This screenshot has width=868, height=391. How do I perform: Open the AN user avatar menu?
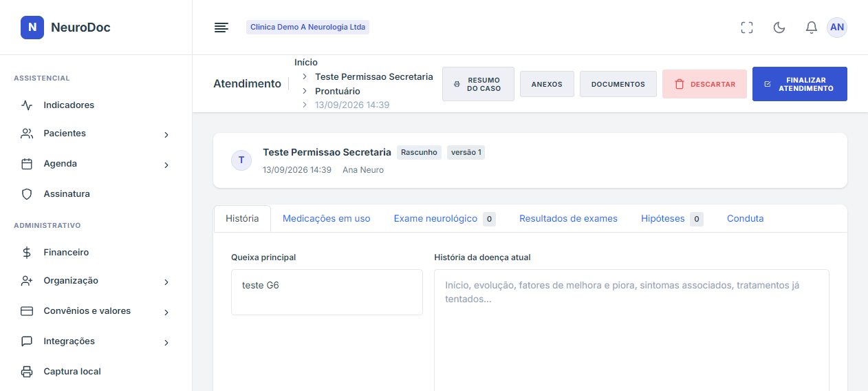click(x=837, y=28)
